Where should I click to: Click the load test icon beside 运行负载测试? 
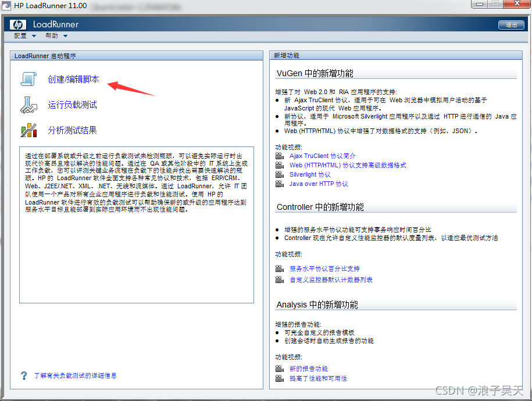pos(28,105)
